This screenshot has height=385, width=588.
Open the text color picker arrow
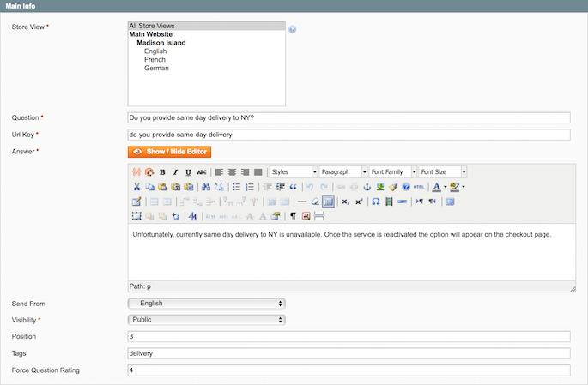[x=446, y=187]
